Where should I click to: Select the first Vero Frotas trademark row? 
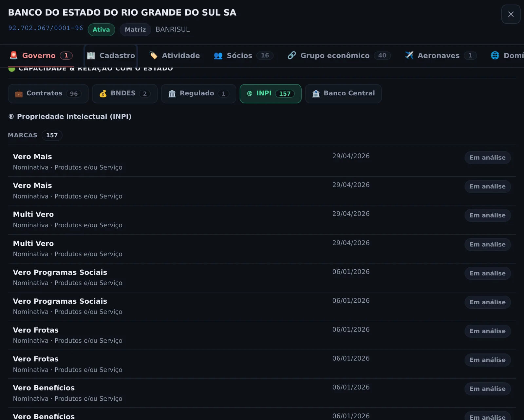click(262, 335)
